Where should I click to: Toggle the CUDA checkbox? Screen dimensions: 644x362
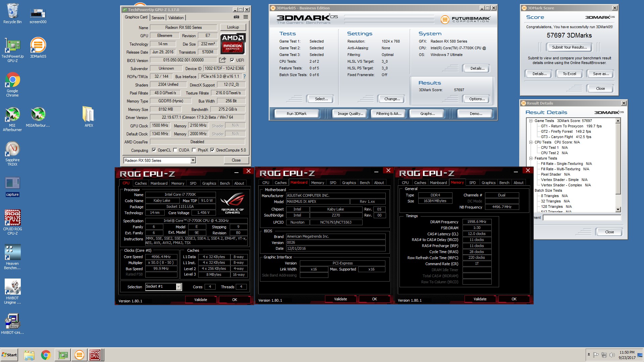(x=175, y=150)
